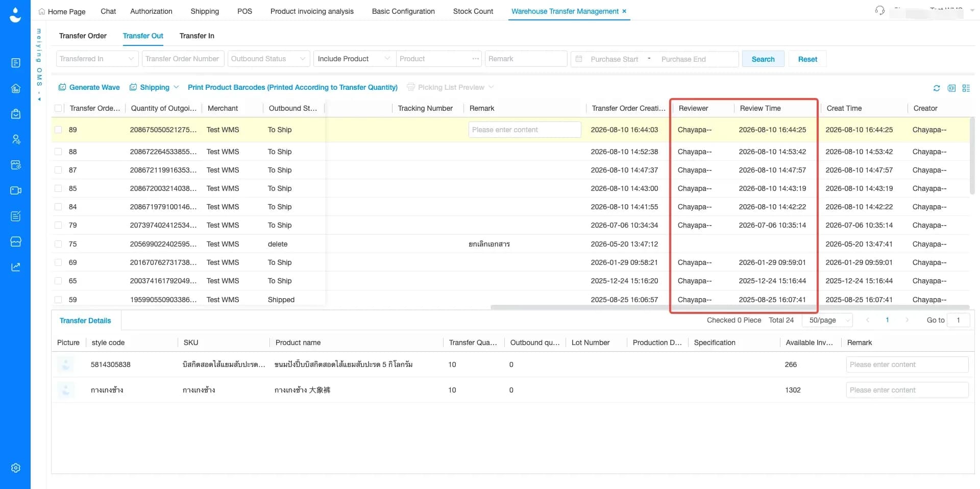Close the Warehouse Transfer Management tab

click(624, 11)
